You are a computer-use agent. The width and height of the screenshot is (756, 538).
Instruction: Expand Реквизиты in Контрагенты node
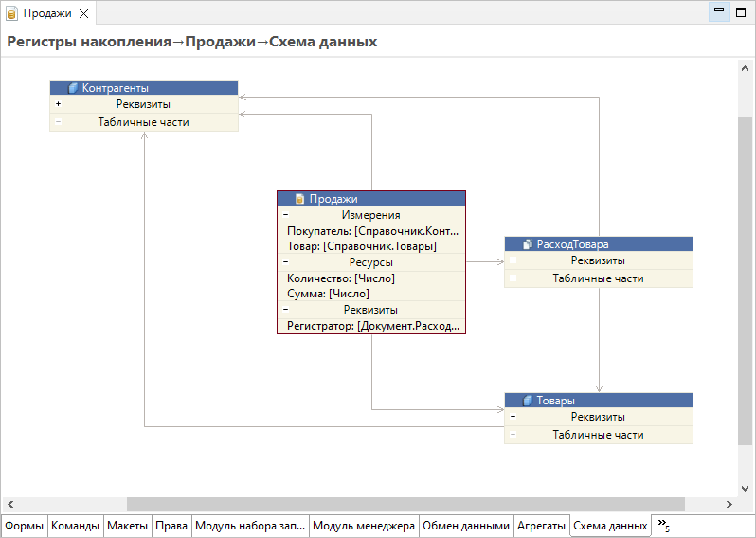coord(58,104)
